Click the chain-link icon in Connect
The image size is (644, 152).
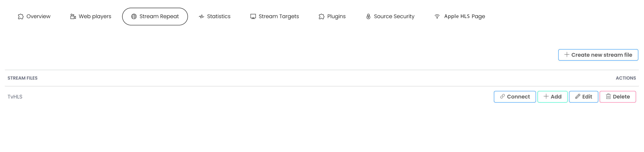pyautogui.click(x=502, y=96)
